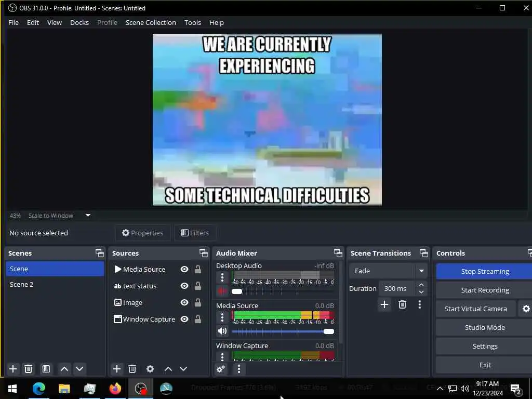This screenshot has height=399, width=532.
Task: Open the Scene Collection menu
Action: pyautogui.click(x=151, y=22)
